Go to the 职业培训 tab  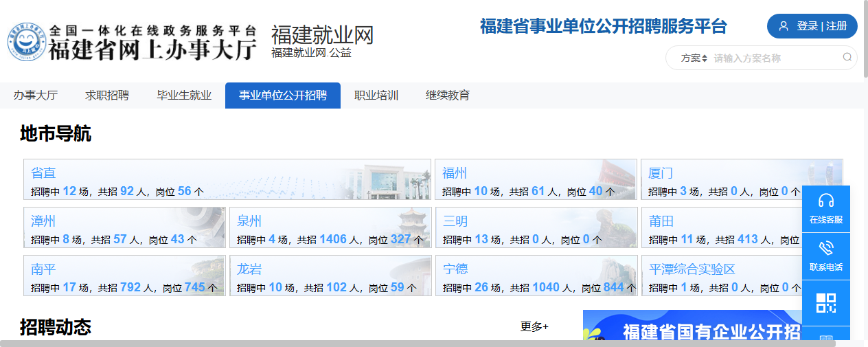pos(376,96)
